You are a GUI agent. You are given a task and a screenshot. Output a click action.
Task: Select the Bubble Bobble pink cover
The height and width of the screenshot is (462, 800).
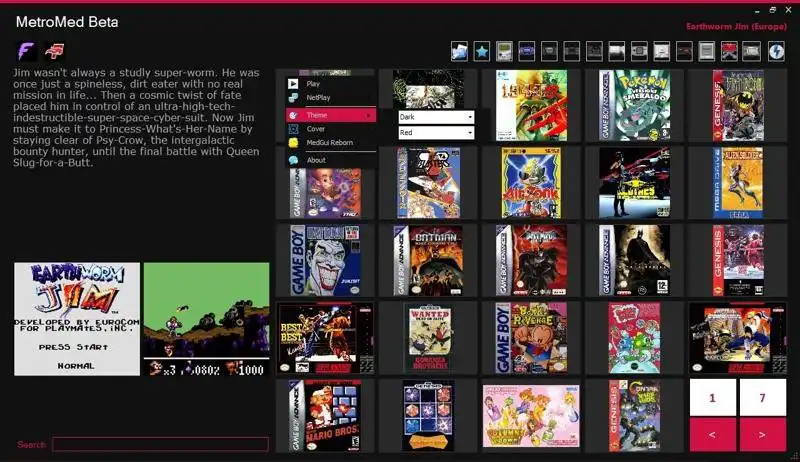click(634, 338)
